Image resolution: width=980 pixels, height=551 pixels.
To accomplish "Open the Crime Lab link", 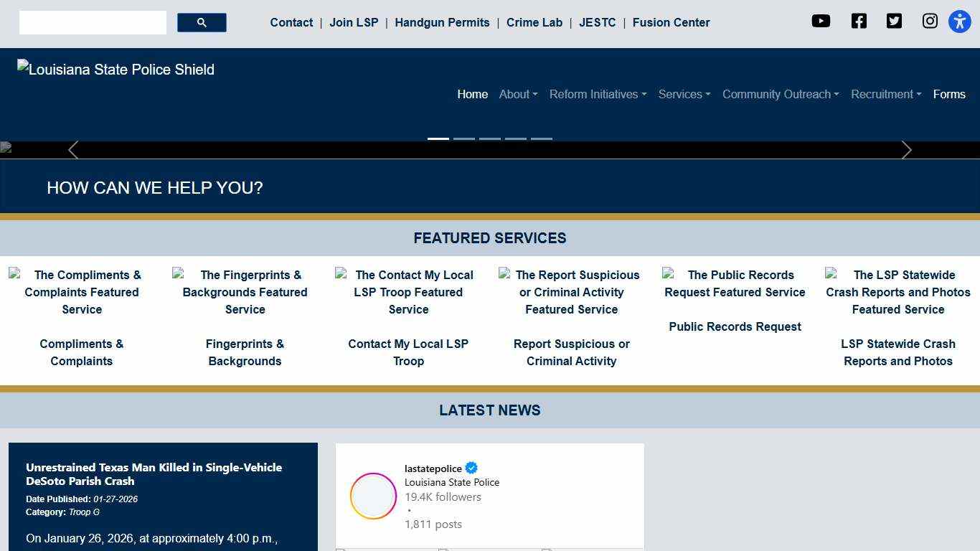I will [x=534, y=23].
